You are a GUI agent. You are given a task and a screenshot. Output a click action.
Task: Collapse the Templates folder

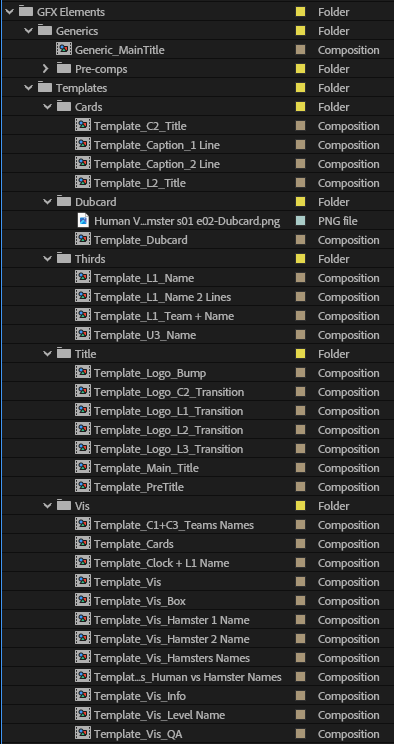[28, 88]
